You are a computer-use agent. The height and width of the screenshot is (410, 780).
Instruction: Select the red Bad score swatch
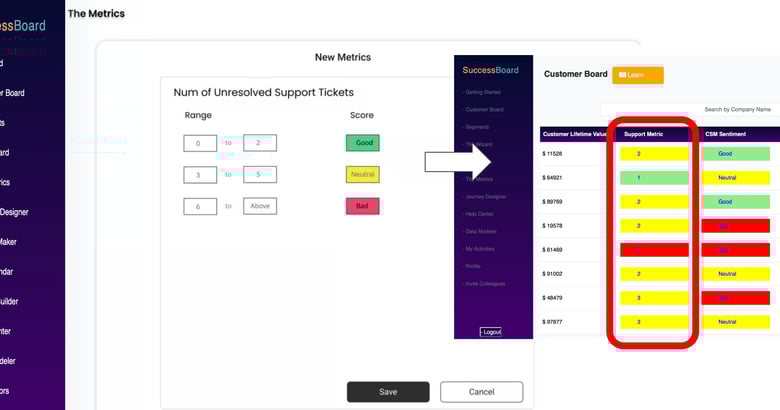click(x=363, y=206)
